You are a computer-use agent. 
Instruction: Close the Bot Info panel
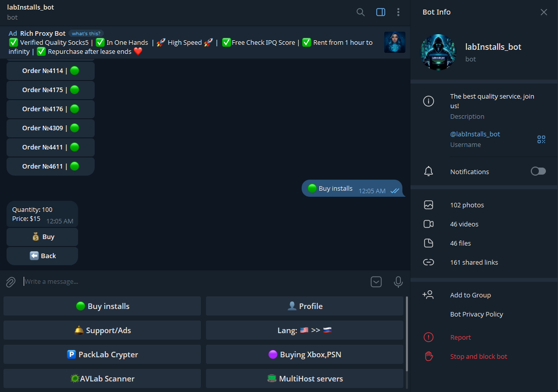544,12
